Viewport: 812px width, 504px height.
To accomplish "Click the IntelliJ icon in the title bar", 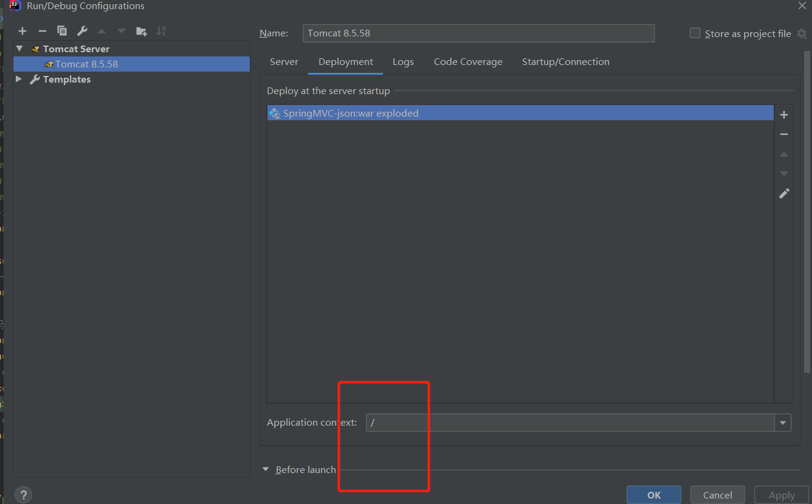I will point(15,6).
